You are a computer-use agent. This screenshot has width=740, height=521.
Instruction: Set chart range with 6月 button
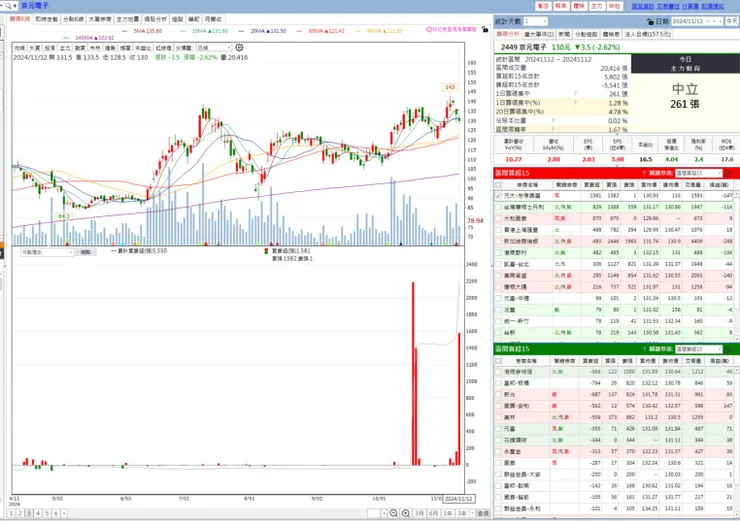coord(433,513)
